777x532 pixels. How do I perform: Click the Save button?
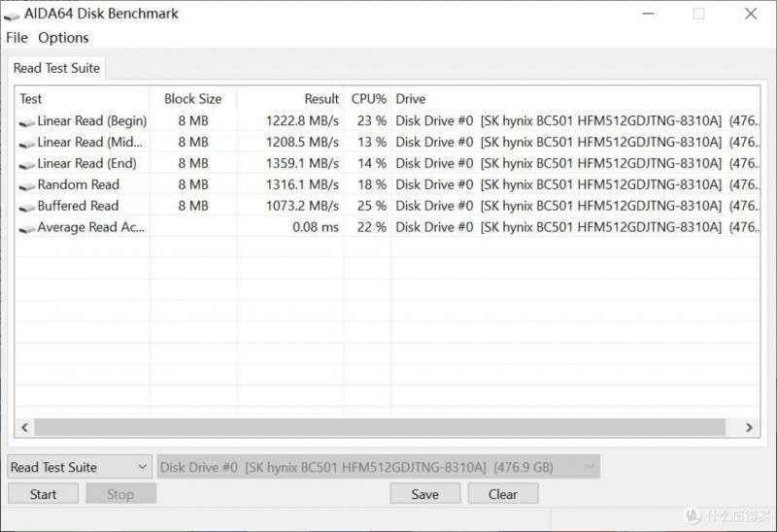tap(425, 494)
